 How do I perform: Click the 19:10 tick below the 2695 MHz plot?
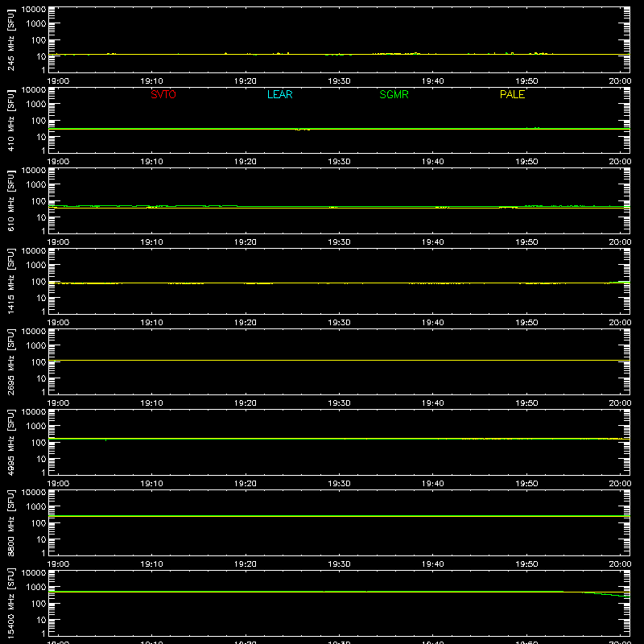point(152,403)
